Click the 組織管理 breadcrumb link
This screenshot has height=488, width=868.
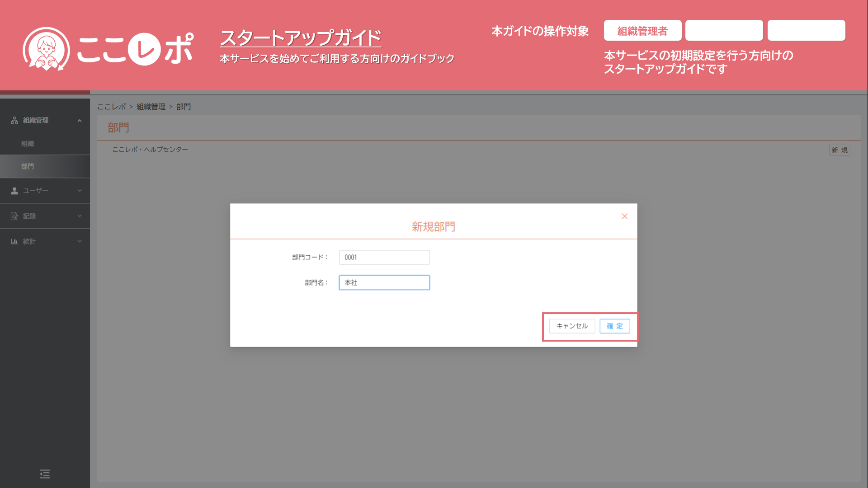coord(151,107)
